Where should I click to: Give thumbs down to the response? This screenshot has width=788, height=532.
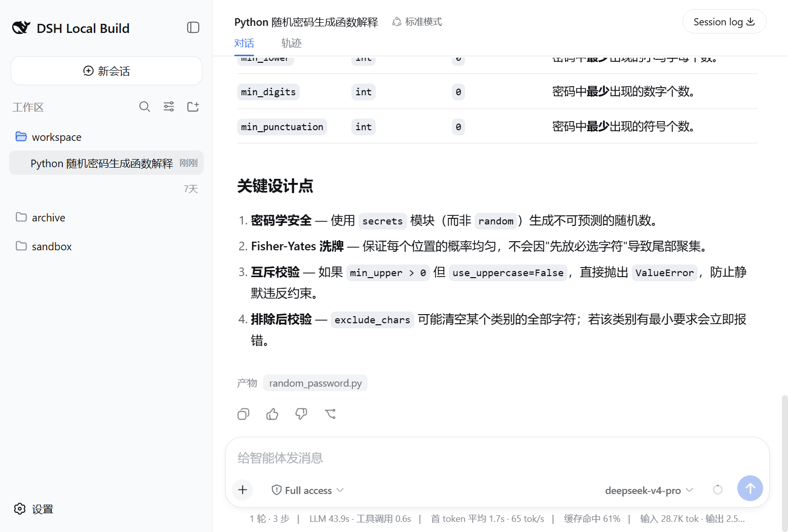click(301, 414)
